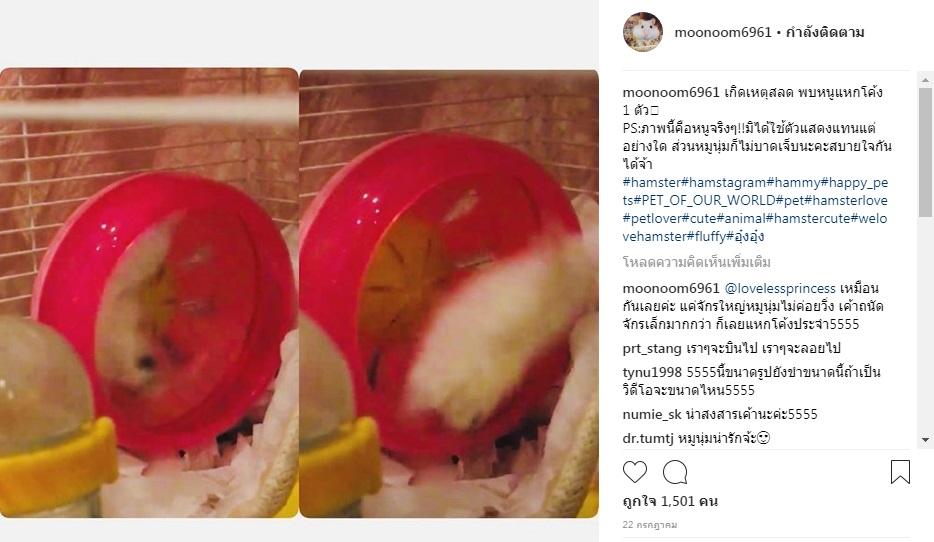Image resolution: width=934 pixels, height=542 pixels.
Task: Open post date 22 กรกฎาคม
Action: pyautogui.click(x=650, y=525)
